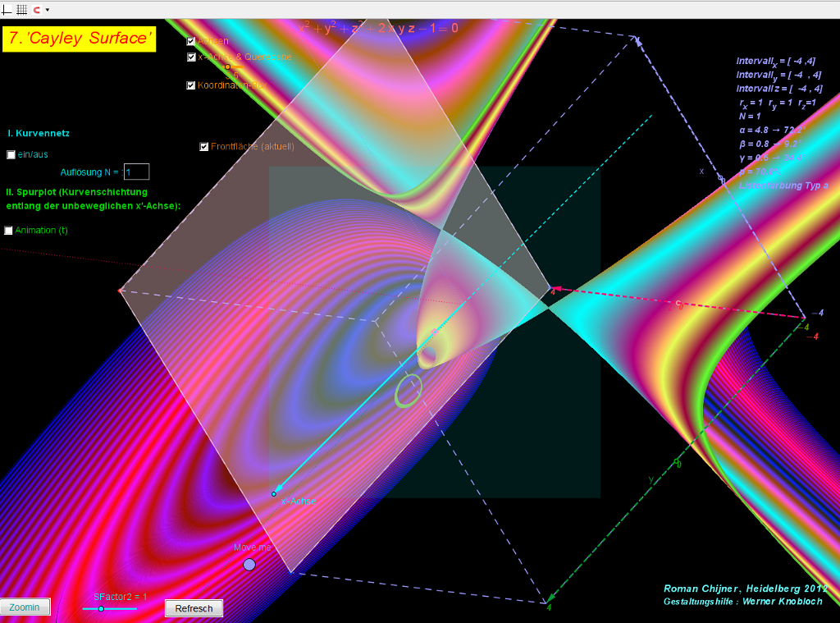Uncheck the Achsen checkbox
This screenshot has width=840, height=623.
click(x=191, y=41)
